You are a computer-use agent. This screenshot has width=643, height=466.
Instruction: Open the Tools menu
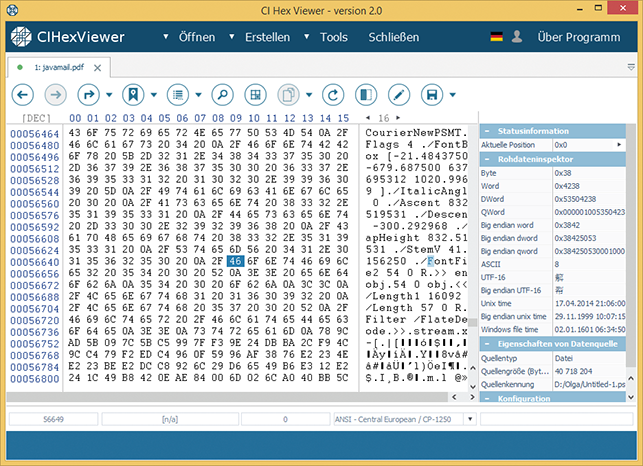coord(334,37)
